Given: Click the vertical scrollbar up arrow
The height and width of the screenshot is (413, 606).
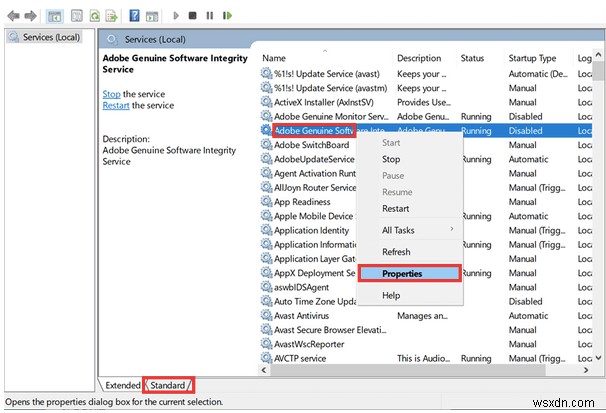Looking at the screenshot, I should [598, 55].
